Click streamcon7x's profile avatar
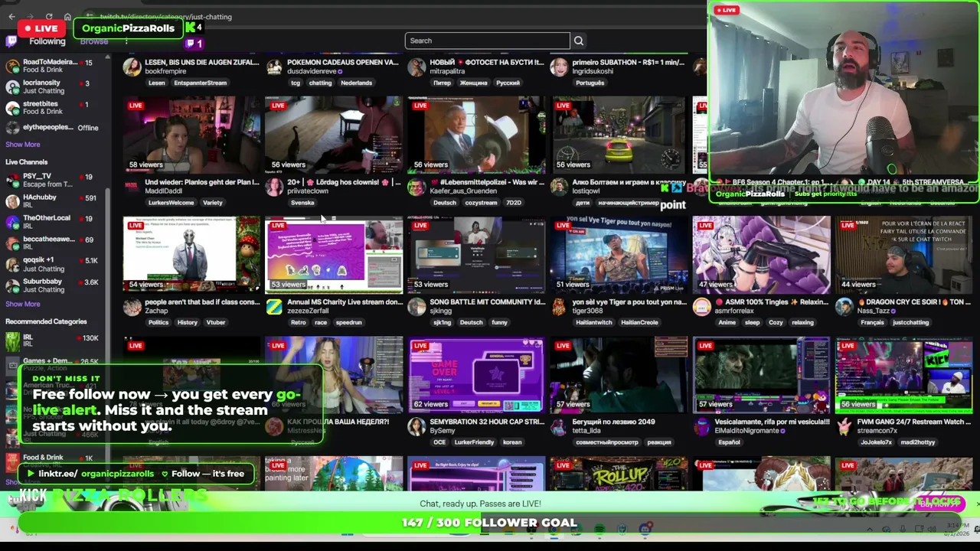The image size is (980, 551). [x=844, y=426]
